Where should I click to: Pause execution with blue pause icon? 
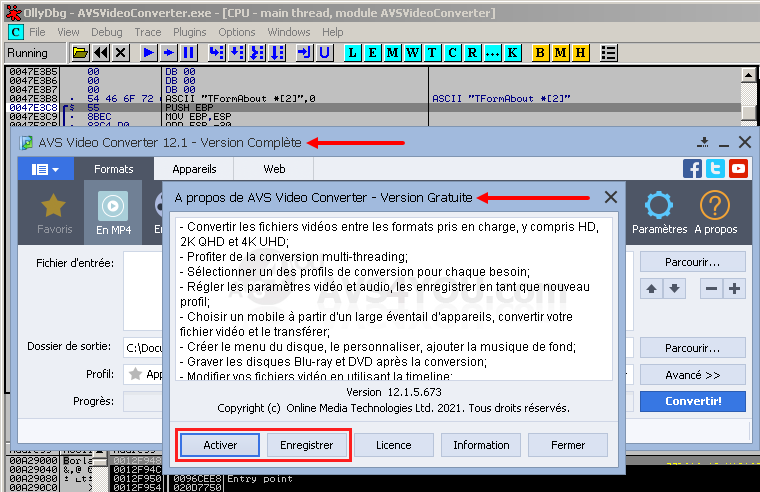[189, 52]
